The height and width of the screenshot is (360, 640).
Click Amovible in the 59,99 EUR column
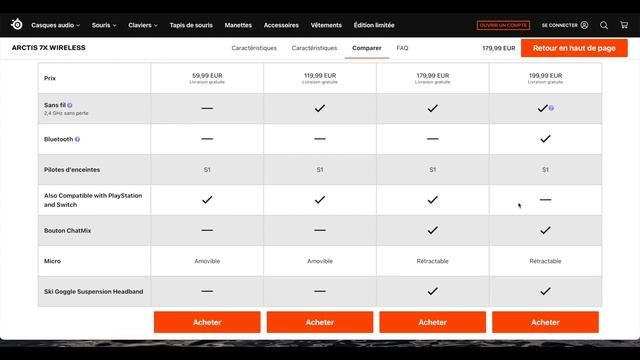coord(207,261)
